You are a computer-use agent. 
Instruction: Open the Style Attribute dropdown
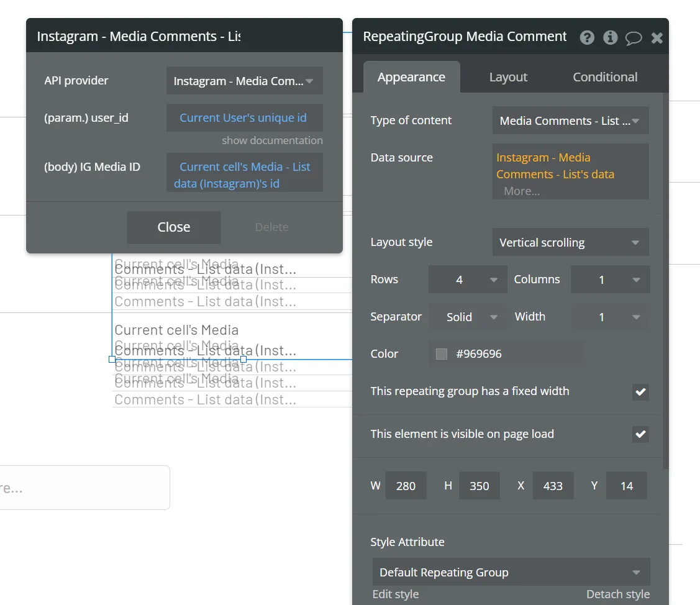click(511, 572)
